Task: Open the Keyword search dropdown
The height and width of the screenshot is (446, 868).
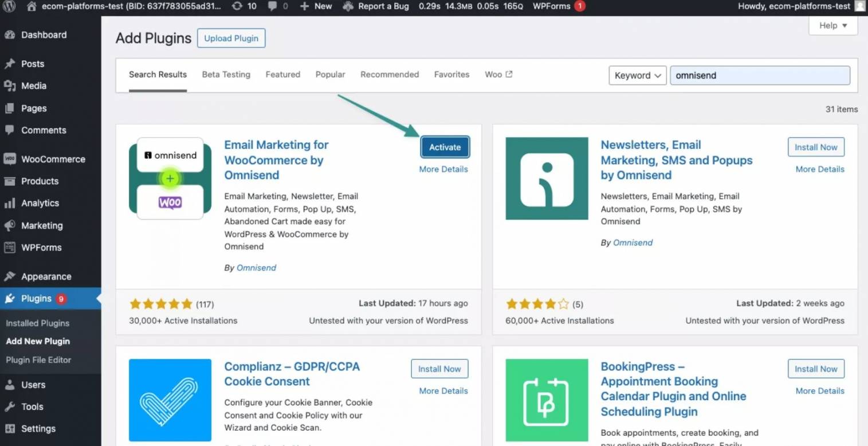Action: point(637,75)
